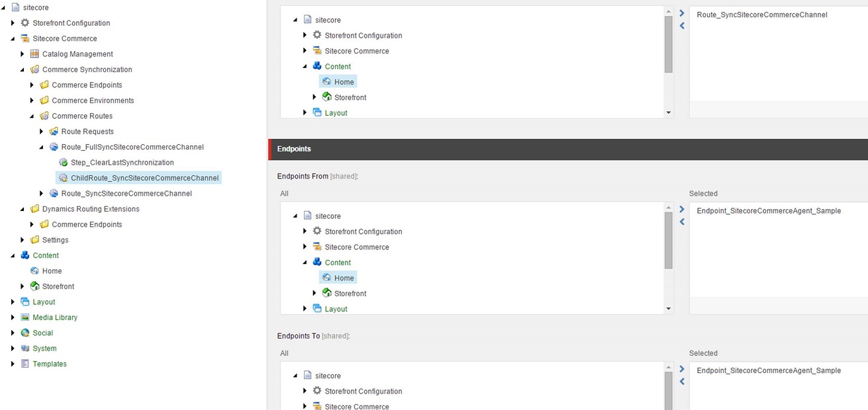Expand Route Requests node
The image size is (868, 410).
click(42, 132)
